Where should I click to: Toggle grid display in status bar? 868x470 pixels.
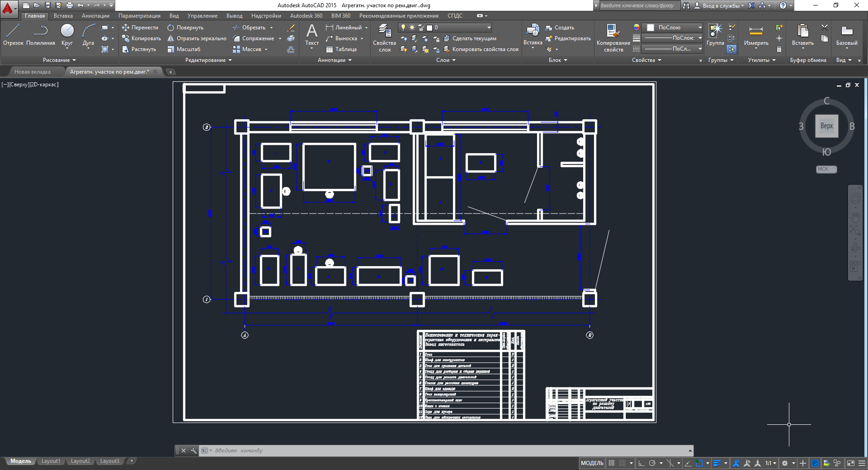[x=612, y=463]
